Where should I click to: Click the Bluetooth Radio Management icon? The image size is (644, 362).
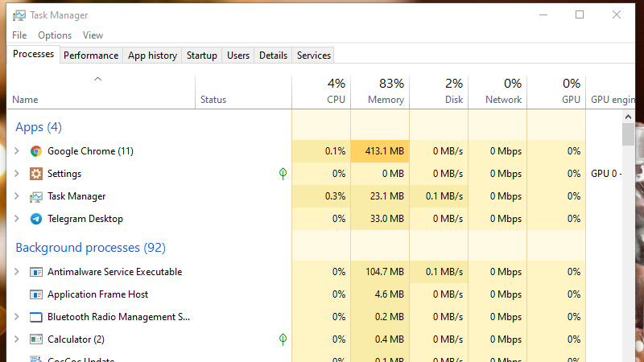(x=35, y=317)
